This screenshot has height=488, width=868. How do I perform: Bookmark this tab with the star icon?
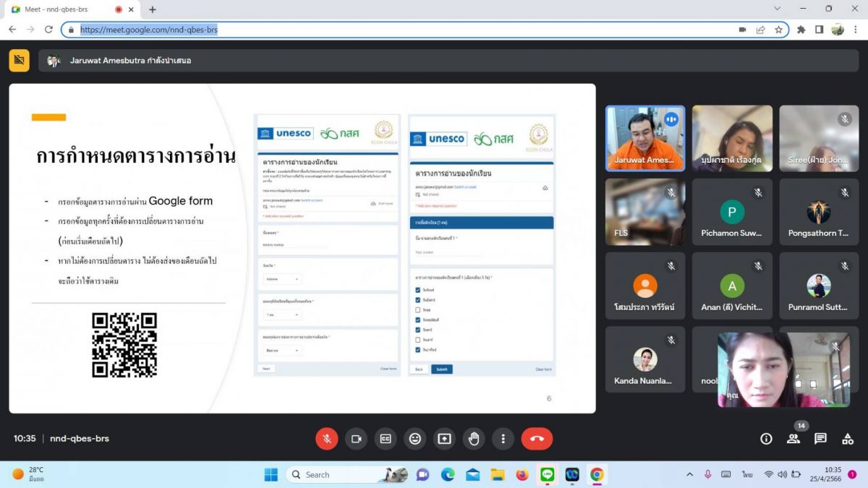(x=779, y=30)
